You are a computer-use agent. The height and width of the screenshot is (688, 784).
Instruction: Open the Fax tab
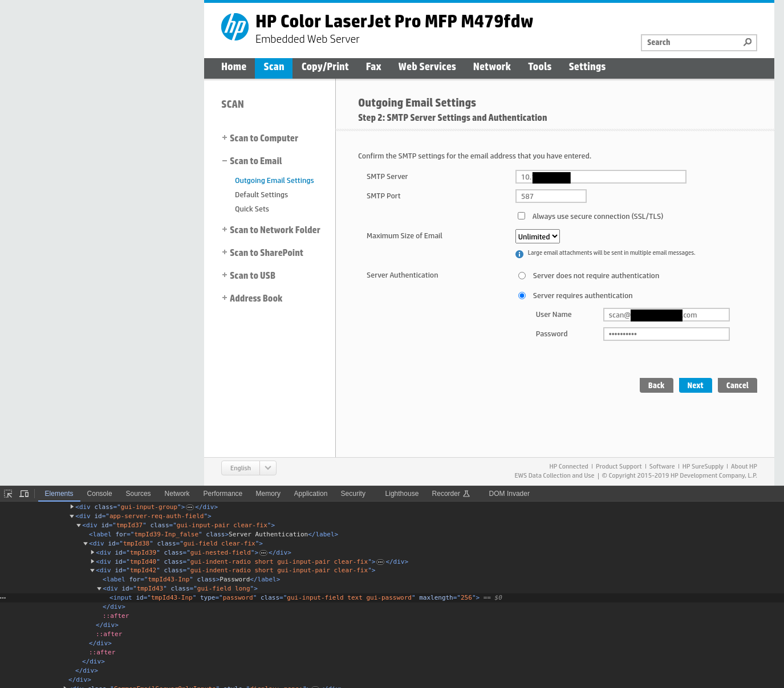coord(373,67)
